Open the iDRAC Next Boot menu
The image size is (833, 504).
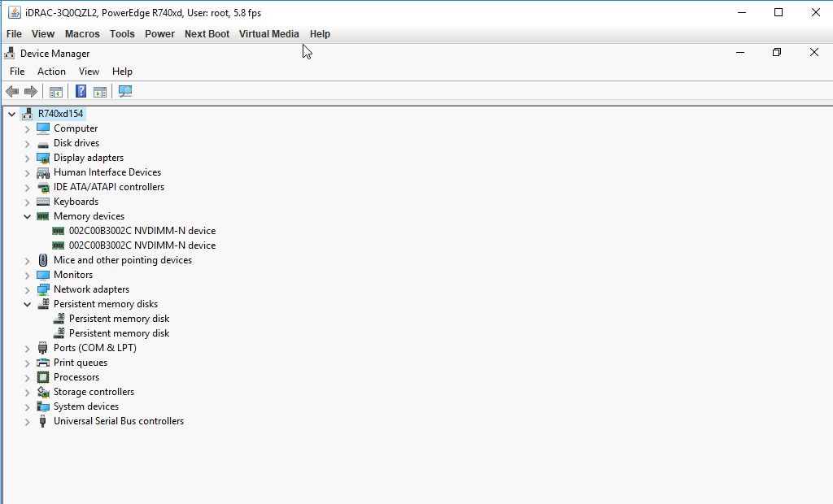(x=207, y=34)
